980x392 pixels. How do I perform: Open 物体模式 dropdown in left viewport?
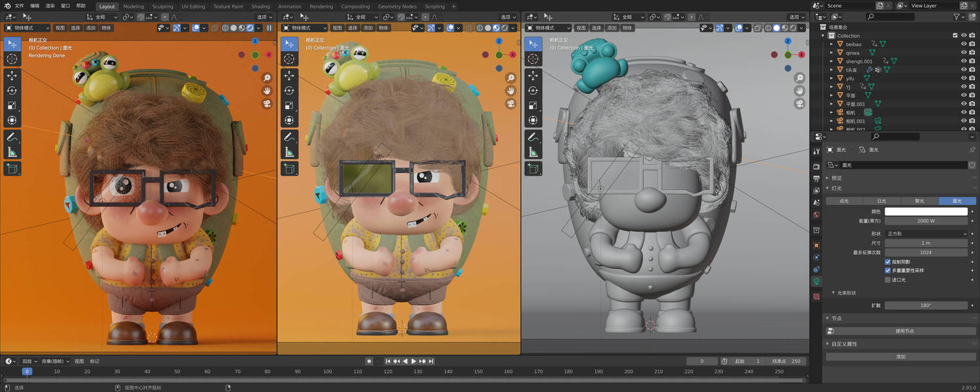27,28
